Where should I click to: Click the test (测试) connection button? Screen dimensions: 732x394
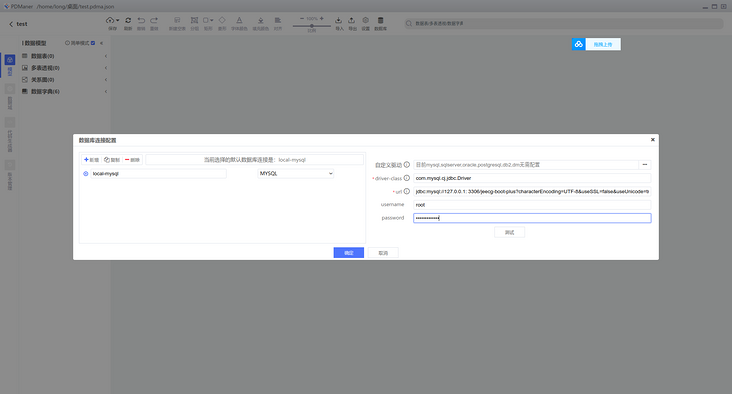click(x=509, y=232)
